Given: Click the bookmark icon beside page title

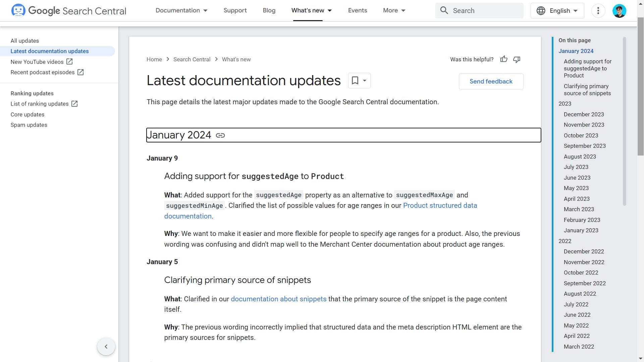Looking at the screenshot, I should click(x=355, y=80).
